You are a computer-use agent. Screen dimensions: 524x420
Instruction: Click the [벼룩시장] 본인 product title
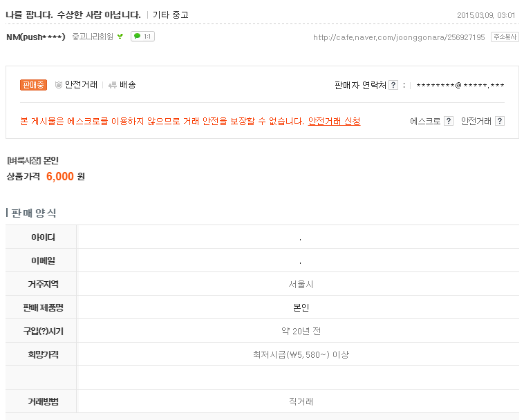(32, 160)
